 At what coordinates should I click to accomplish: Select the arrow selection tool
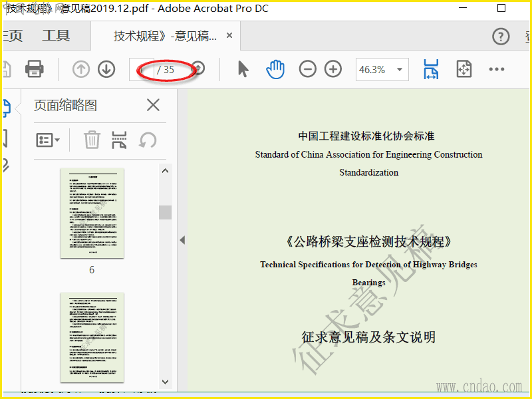[x=243, y=69]
